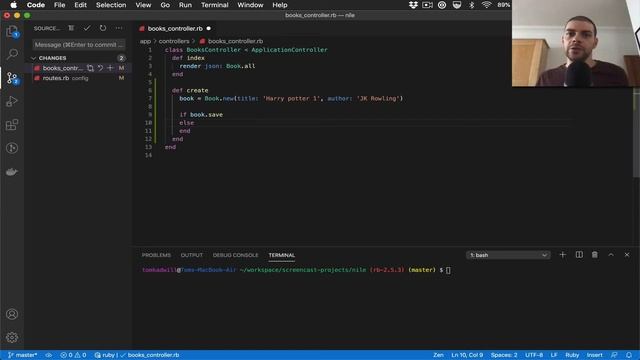Click the books_controller.rb breadcrumb

point(235,41)
